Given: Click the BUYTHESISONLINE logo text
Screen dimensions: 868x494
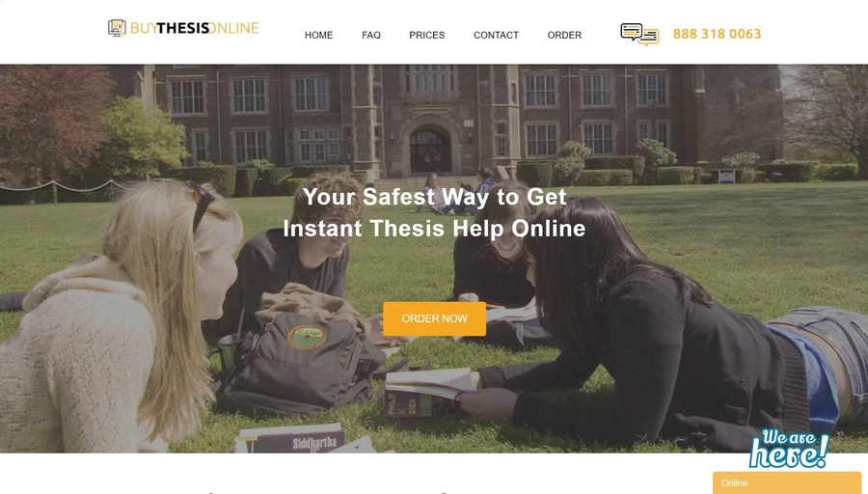Looking at the screenshot, I should click(x=194, y=28).
